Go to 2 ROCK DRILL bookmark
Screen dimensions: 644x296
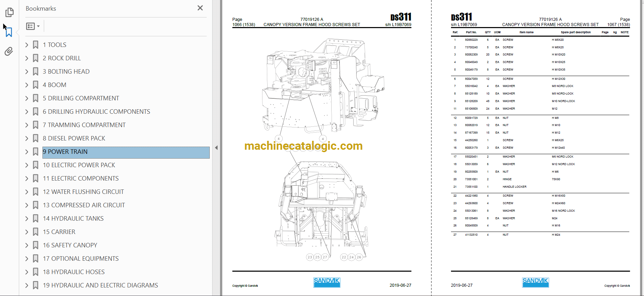click(62, 58)
